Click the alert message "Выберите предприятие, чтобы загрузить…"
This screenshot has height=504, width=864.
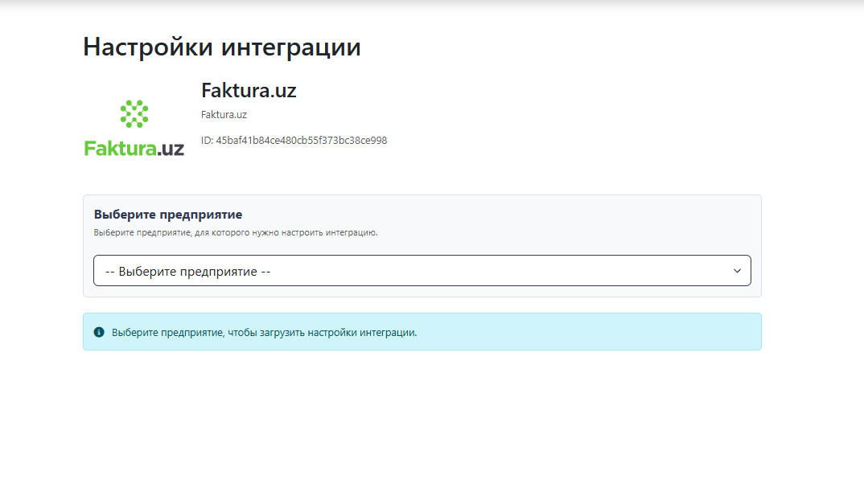264,332
